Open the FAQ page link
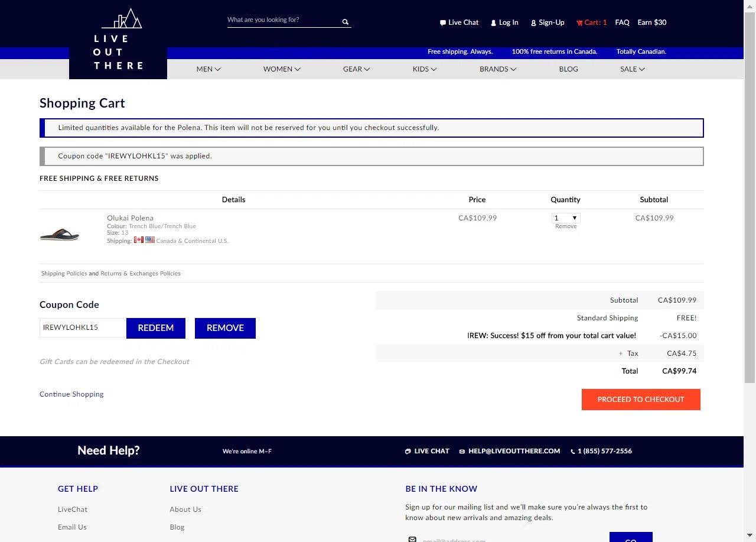The height and width of the screenshot is (542, 756). pyautogui.click(x=622, y=22)
